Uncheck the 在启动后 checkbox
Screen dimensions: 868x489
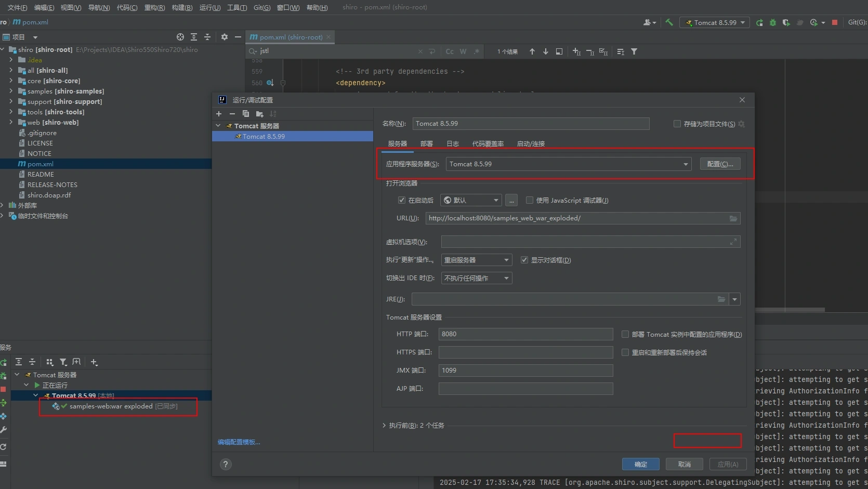pos(402,200)
